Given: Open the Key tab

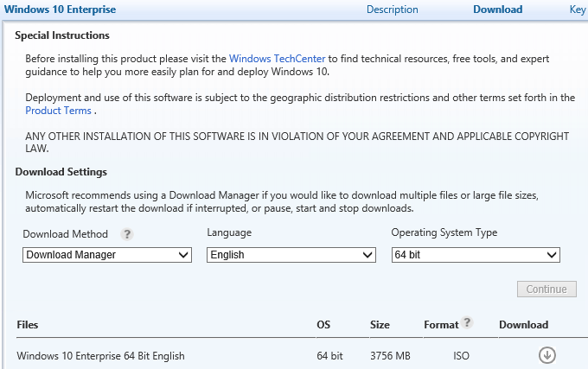Looking at the screenshot, I should tap(578, 10).
